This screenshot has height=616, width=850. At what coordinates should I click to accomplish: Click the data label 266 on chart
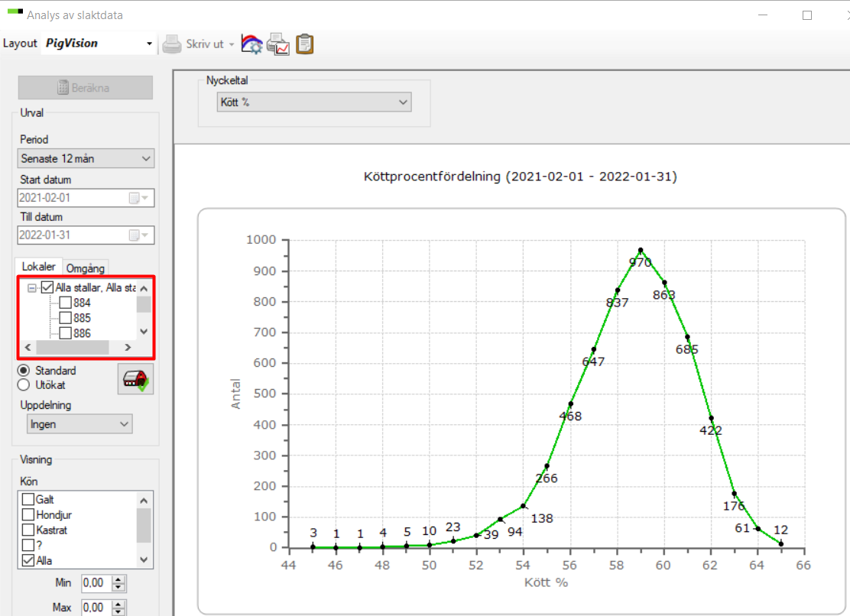pyautogui.click(x=547, y=478)
